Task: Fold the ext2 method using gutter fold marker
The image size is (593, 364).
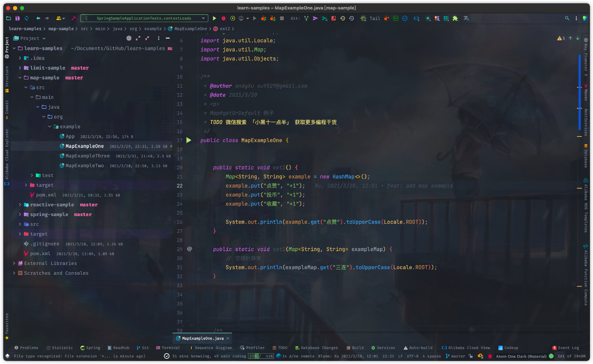Action: [x=198, y=168]
